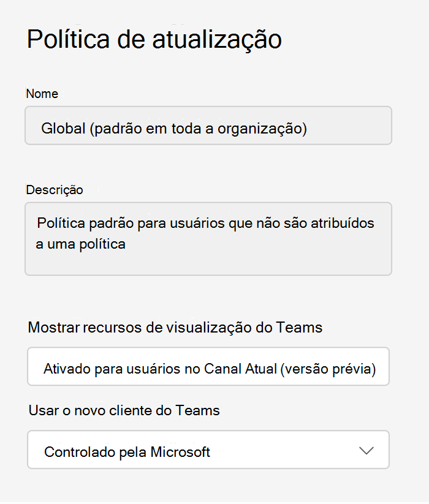Click the chevron arrow in the Teams client dropdown
This screenshot has height=504, width=429.
click(366, 451)
